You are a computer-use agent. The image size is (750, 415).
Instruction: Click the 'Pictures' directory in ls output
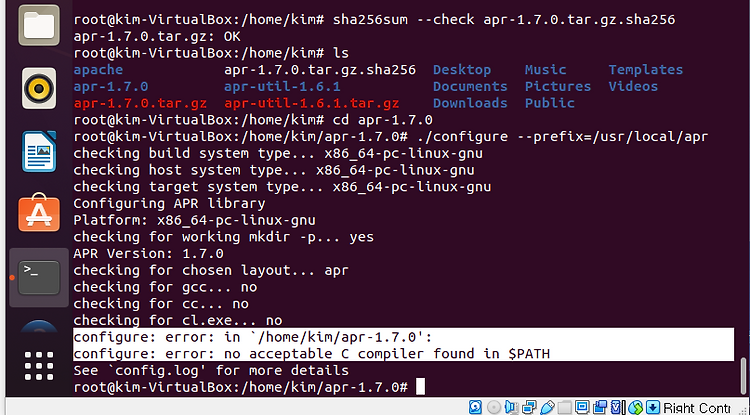point(558,87)
